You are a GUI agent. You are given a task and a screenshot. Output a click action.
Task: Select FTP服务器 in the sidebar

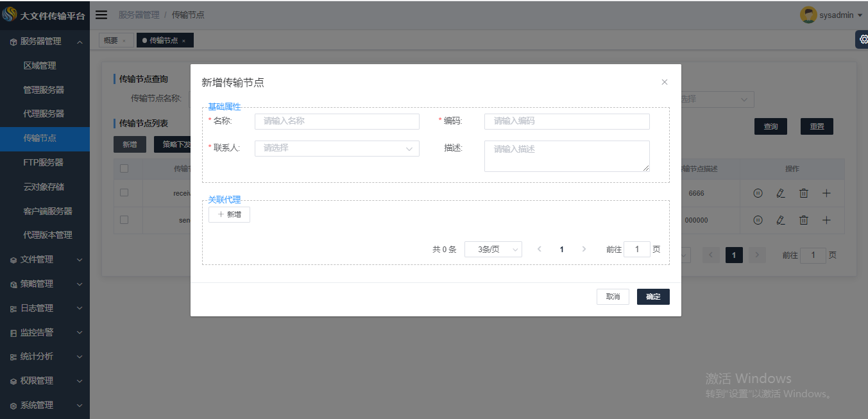click(x=43, y=162)
